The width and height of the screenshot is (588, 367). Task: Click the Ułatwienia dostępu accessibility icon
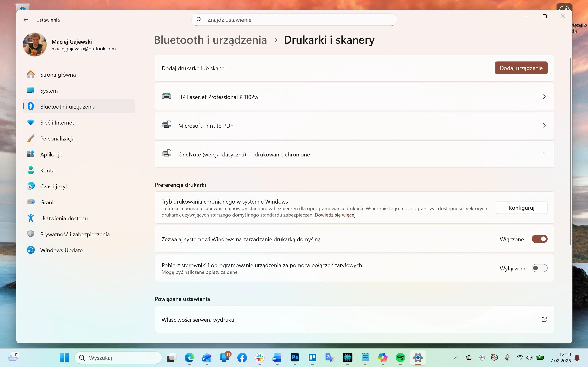[31, 218]
